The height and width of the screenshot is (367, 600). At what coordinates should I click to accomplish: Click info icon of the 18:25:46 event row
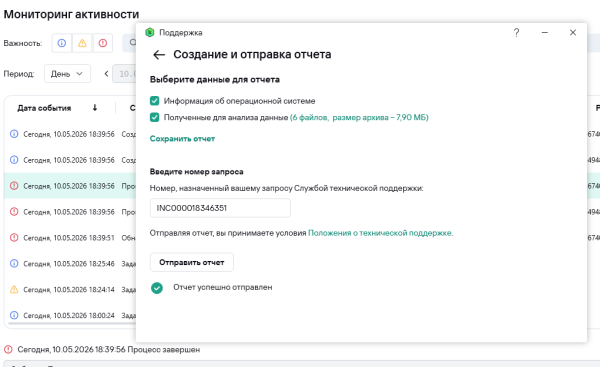coord(14,264)
